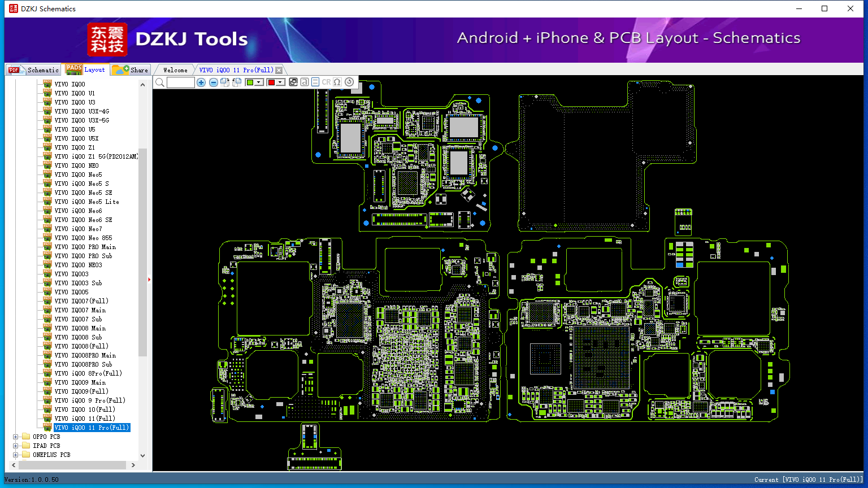
Task: Click the tree panel scroll-down arrow
Action: 142,456
